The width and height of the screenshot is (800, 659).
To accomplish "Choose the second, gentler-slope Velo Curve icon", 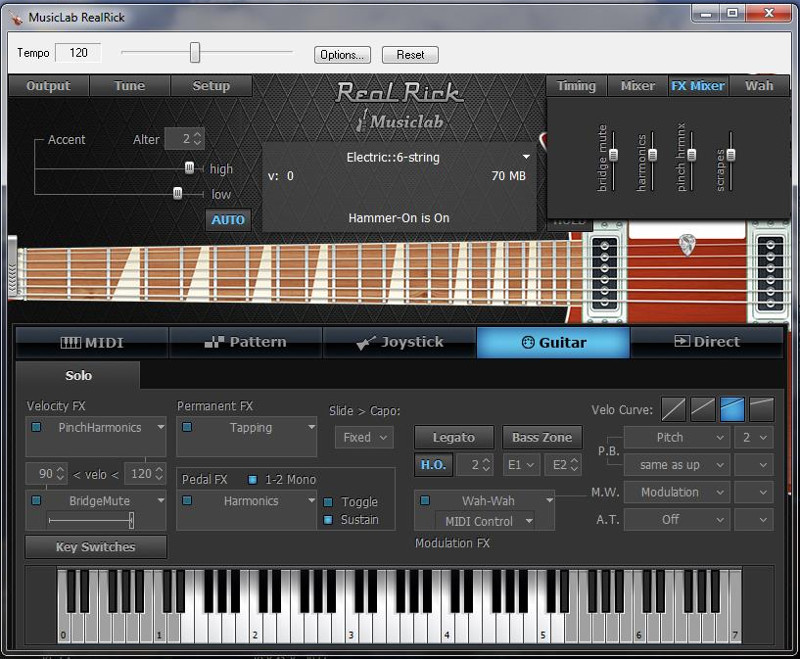I will point(703,409).
